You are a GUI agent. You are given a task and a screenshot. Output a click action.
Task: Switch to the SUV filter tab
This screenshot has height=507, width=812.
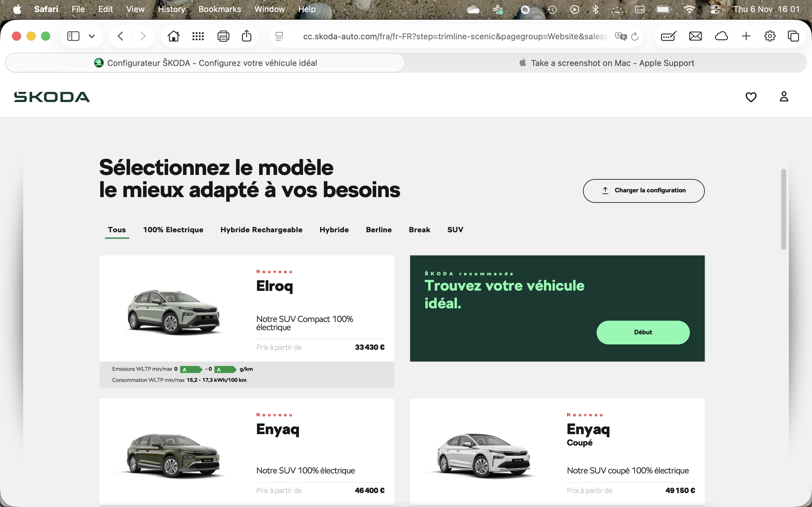pos(455,230)
